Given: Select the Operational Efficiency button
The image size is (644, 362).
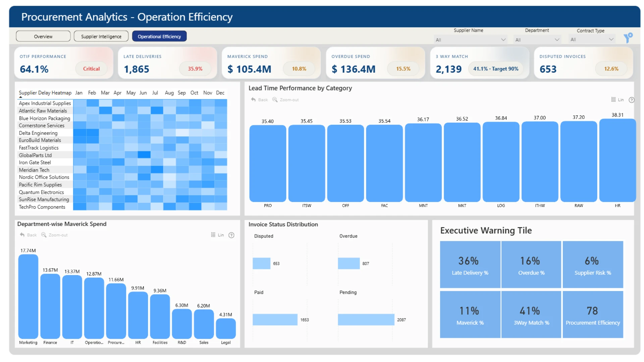Looking at the screenshot, I should [x=159, y=36].
